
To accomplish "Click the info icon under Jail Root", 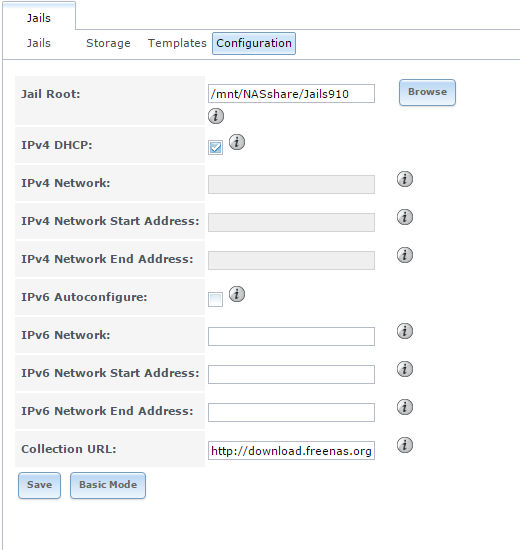I will pyautogui.click(x=216, y=116).
